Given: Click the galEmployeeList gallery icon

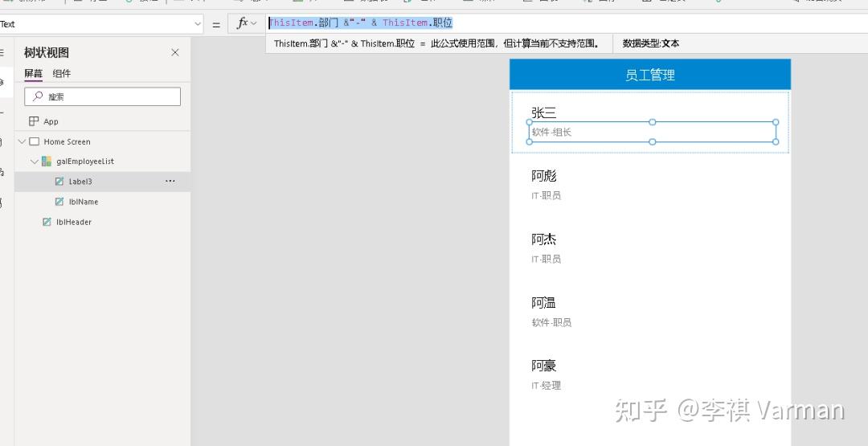Looking at the screenshot, I should 47,162.
